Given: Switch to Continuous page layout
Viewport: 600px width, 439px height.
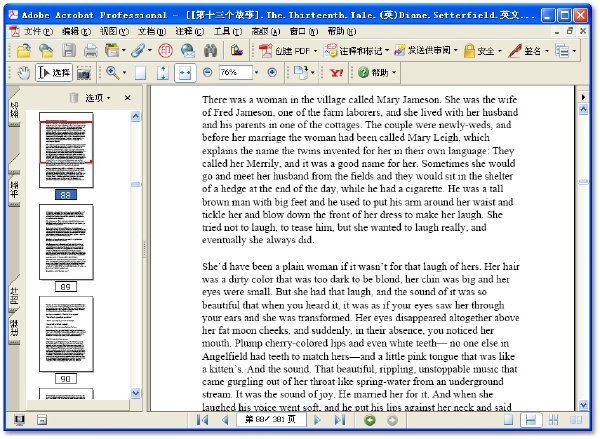Looking at the screenshot, I should pos(531,420).
